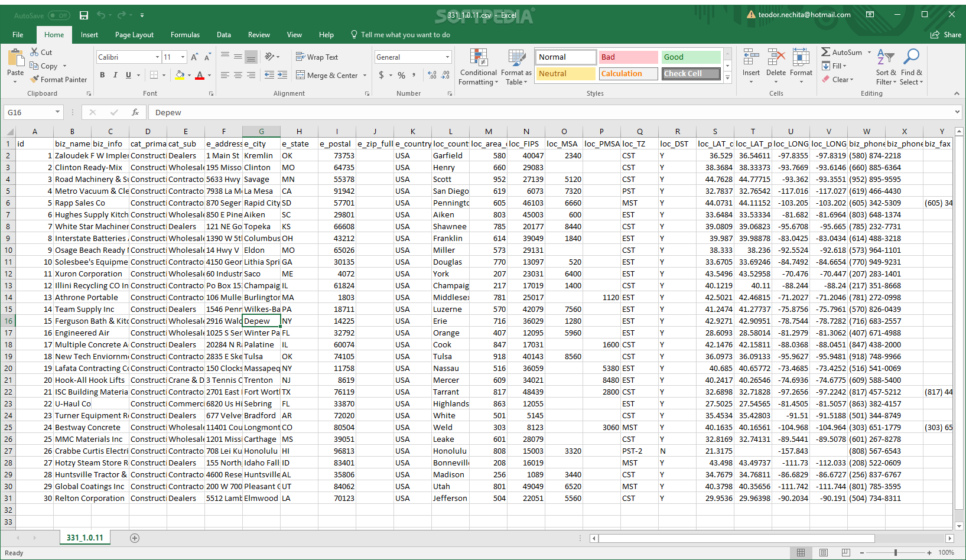The height and width of the screenshot is (560, 966).
Task: Decrease decimal places
Action: coord(445,75)
